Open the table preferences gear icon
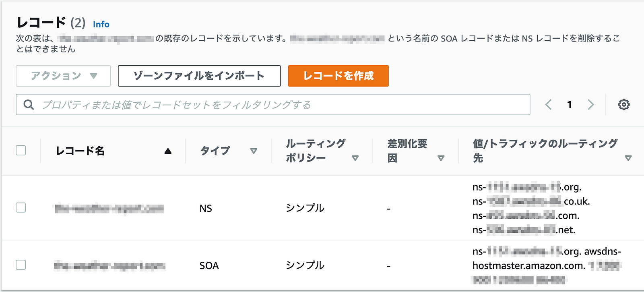Image resolution: width=644 pixels, height=292 pixels. click(x=624, y=105)
